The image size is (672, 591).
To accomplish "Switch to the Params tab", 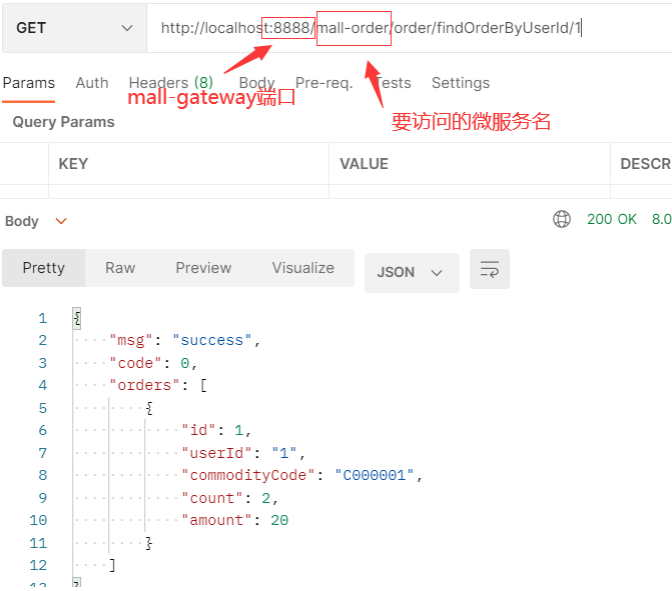I will tap(29, 83).
